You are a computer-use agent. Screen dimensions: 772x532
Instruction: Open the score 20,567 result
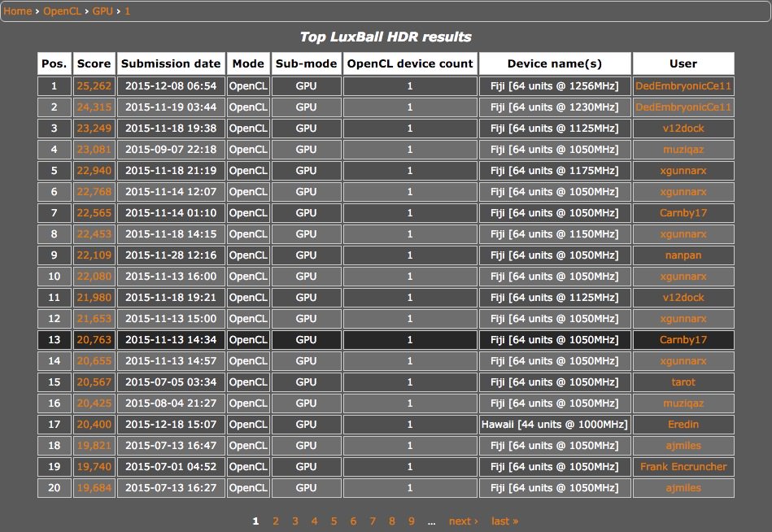94,382
